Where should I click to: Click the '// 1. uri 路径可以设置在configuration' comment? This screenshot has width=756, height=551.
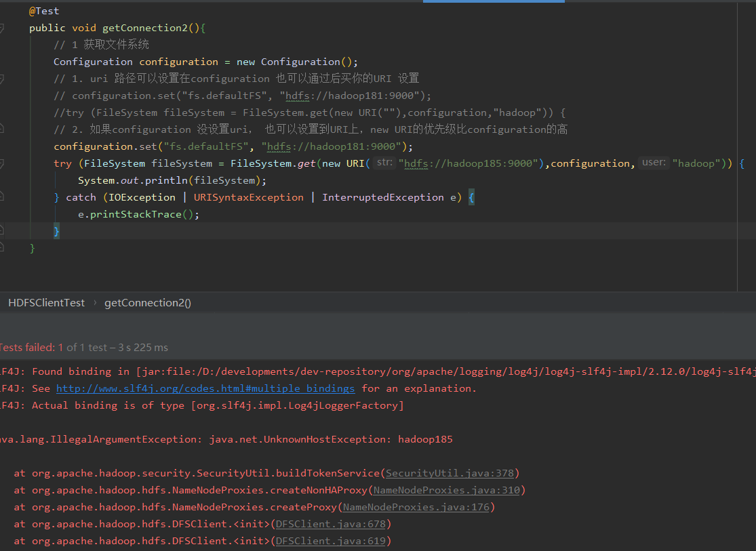coord(236,79)
